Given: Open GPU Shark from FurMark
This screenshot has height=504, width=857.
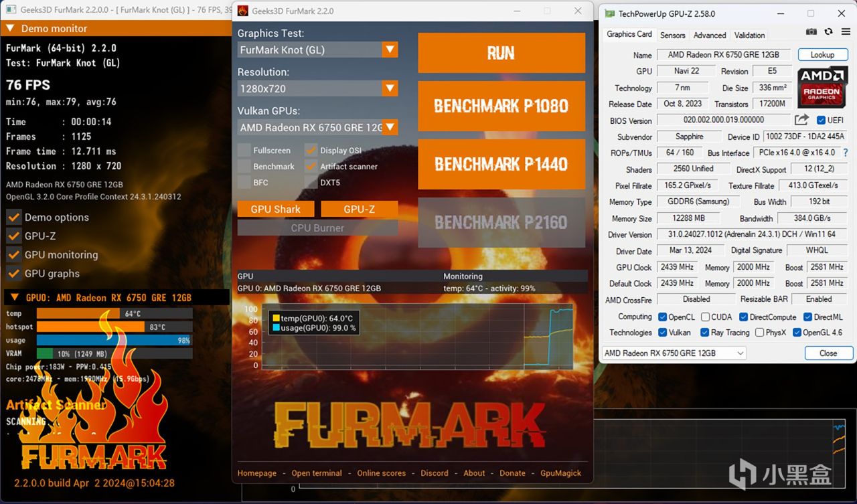Looking at the screenshot, I should [x=276, y=209].
